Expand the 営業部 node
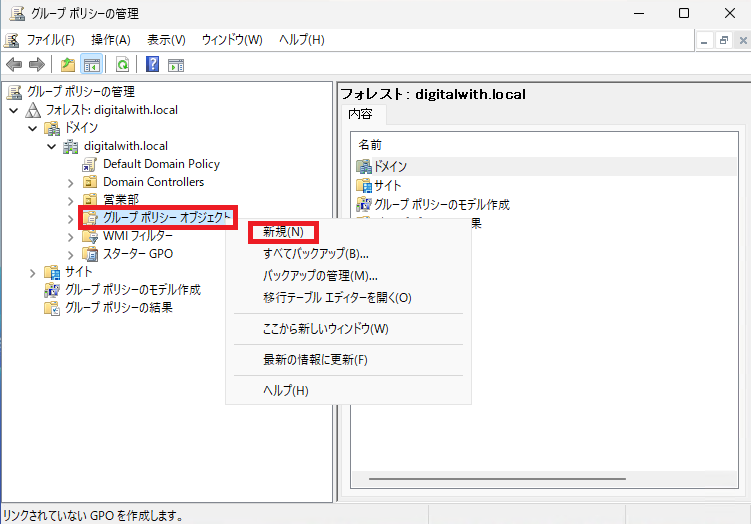This screenshot has height=524, width=751. point(70,201)
